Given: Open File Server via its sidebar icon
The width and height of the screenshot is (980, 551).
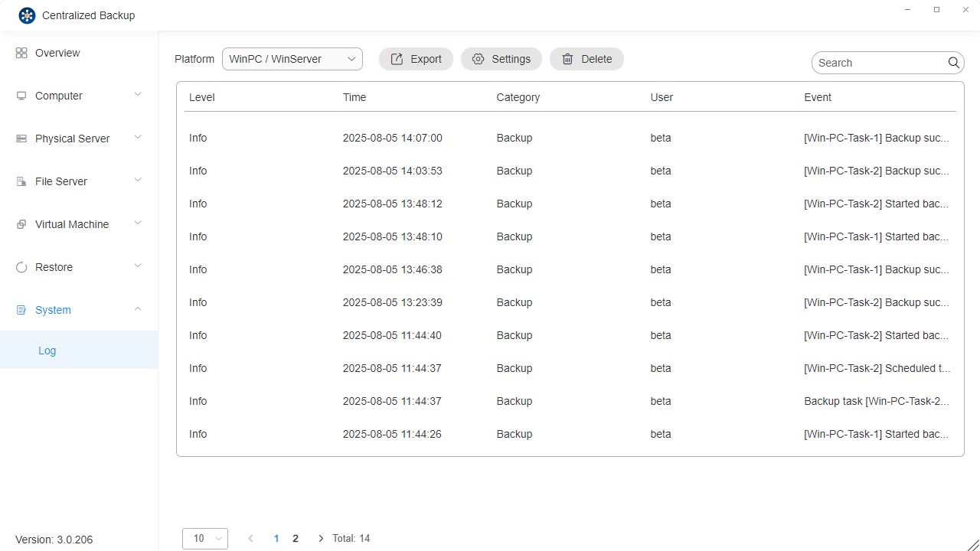Looking at the screenshot, I should [21, 181].
